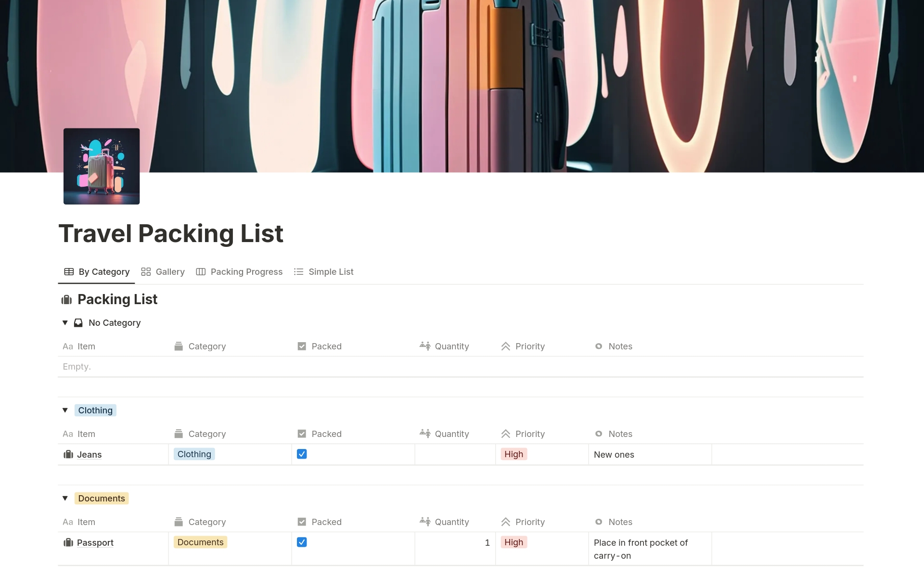Collapse the Clothing group
This screenshot has height=577, width=924.
[x=65, y=410]
